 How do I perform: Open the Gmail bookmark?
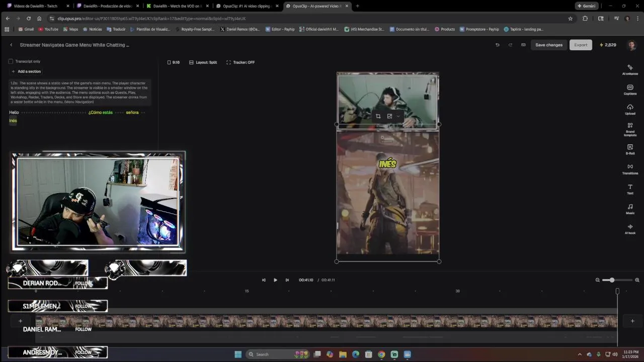tap(26, 29)
